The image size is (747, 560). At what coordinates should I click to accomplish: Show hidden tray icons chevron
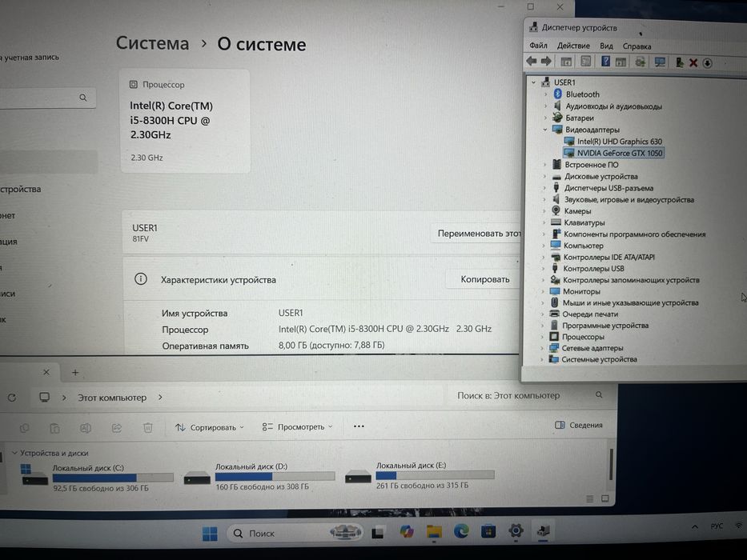point(695,526)
